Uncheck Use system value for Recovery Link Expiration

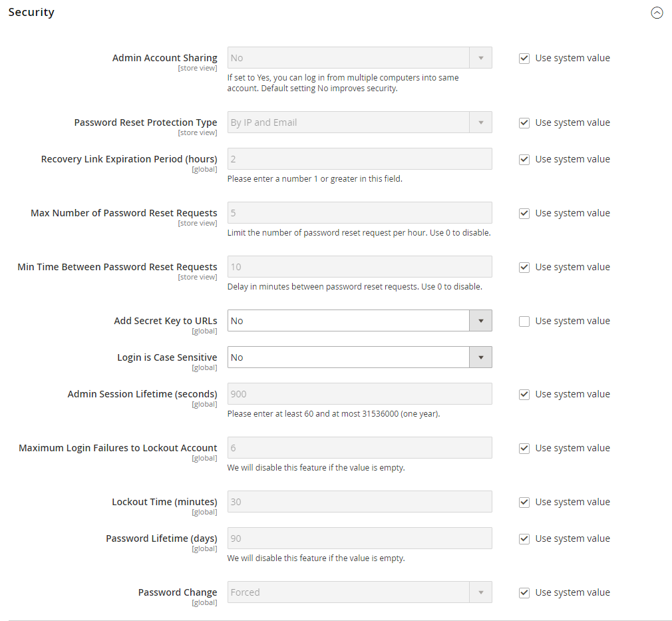click(x=524, y=159)
